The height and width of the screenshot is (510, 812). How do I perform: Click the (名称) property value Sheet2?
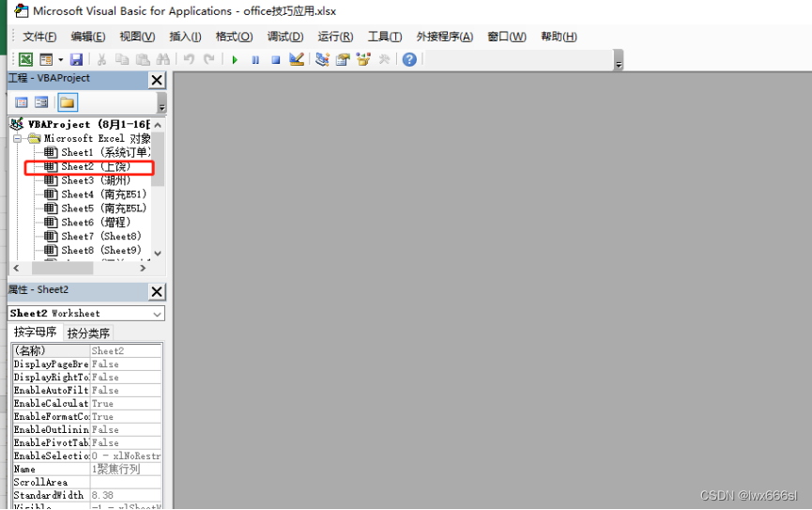(126, 351)
